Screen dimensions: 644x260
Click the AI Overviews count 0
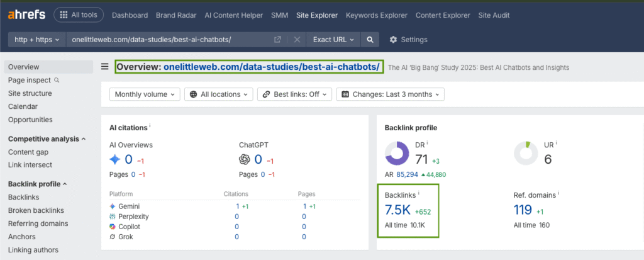click(x=128, y=159)
